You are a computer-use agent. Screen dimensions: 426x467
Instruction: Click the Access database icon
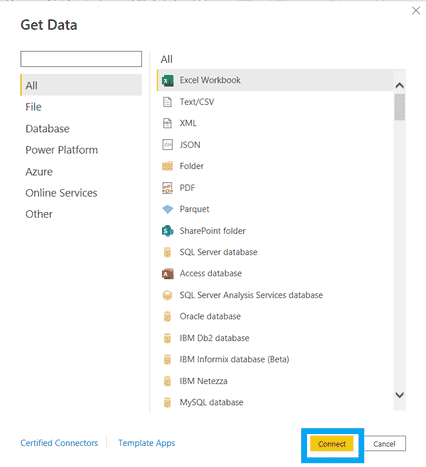tap(168, 274)
